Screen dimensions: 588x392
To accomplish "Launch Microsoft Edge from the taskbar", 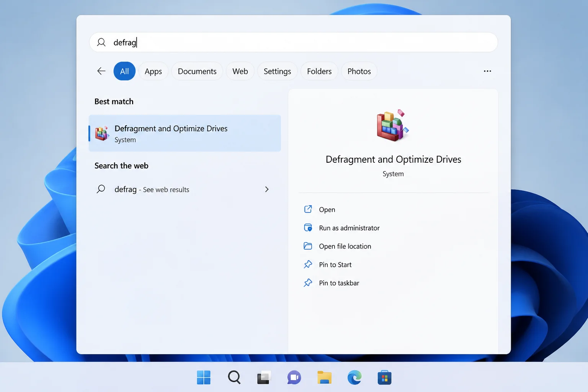I will 354,377.
